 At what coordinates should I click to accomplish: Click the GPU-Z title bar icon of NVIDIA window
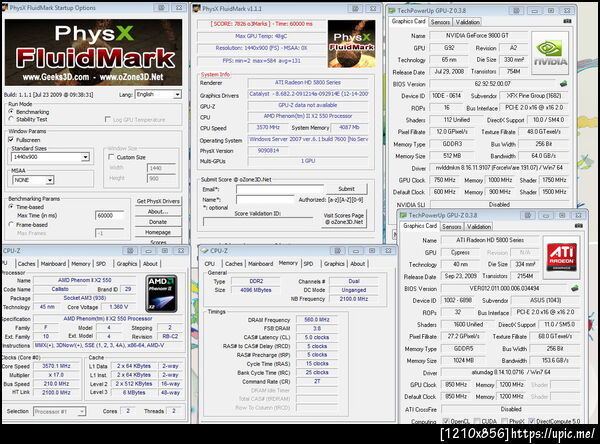click(x=392, y=11)
